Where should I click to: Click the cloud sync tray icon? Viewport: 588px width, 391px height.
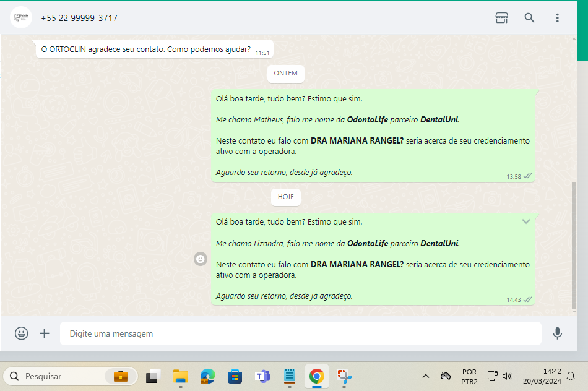point(446,376)
